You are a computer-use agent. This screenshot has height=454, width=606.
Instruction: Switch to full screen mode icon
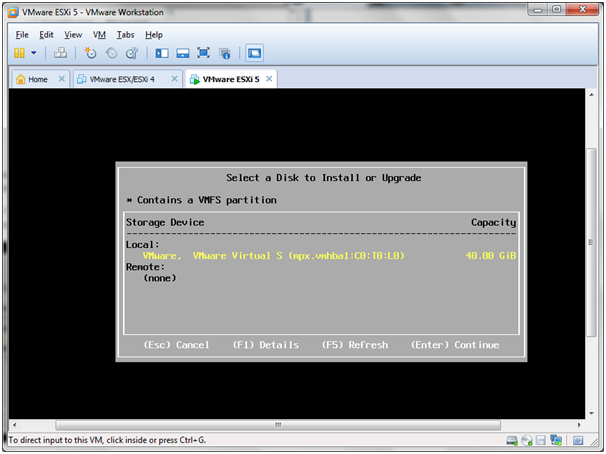[x=203, y=53]
